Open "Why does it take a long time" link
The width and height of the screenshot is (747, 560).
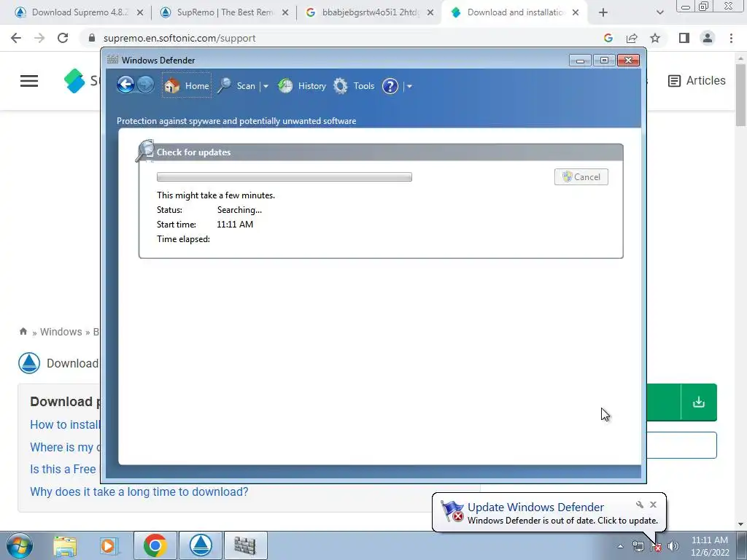point(139,491)
